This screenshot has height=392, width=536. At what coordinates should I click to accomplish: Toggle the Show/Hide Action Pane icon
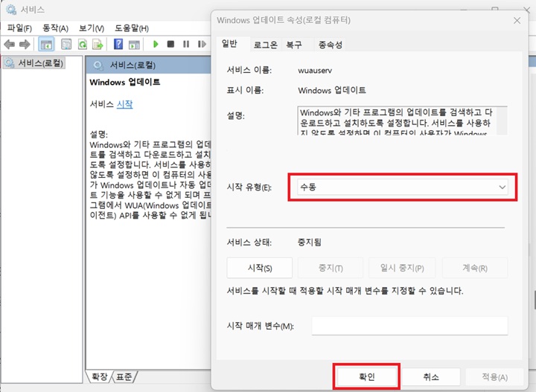[134, 44]
